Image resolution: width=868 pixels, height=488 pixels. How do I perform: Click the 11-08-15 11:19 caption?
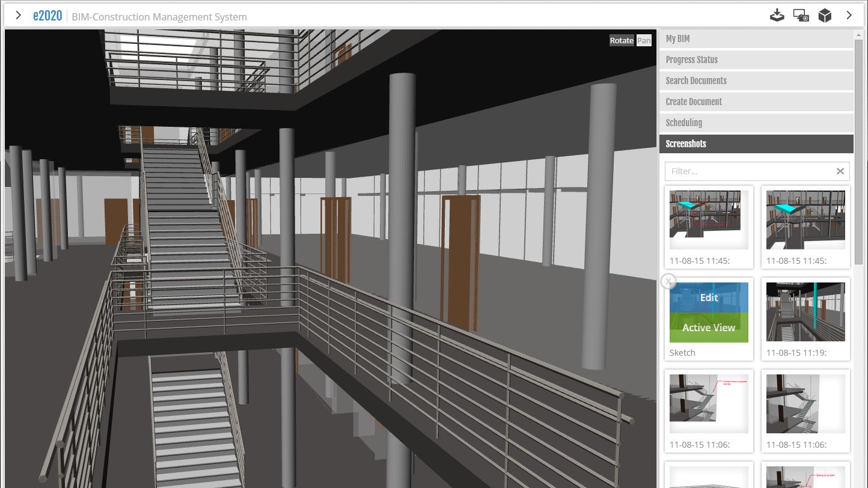tap(796, 353)
